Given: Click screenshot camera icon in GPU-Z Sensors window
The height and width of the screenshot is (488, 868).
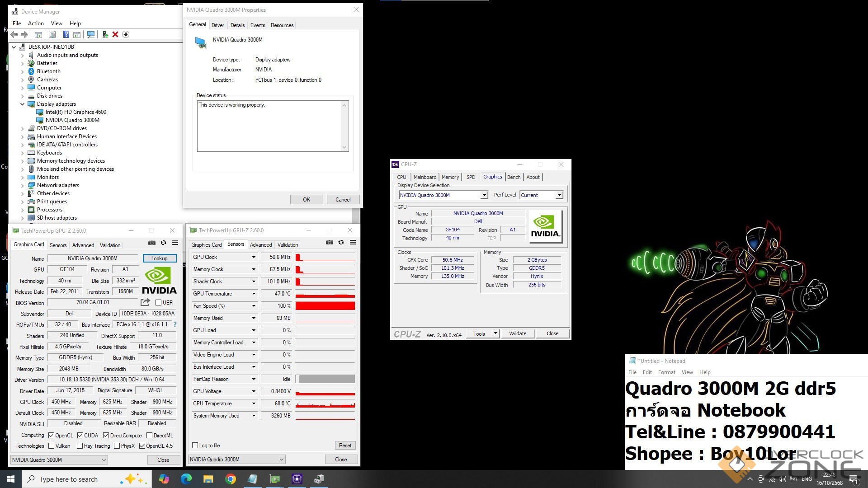Looking at the screenshot, I should coord(330,243).
